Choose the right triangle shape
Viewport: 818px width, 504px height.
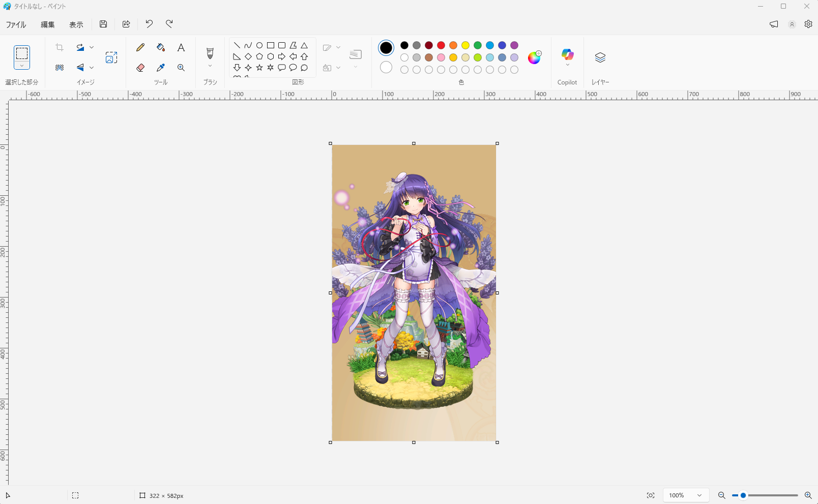[237, 56]
